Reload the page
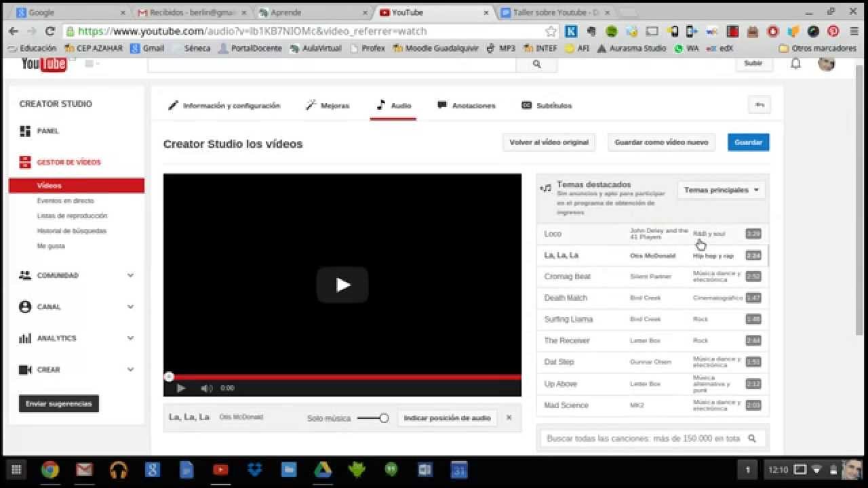 tap(50, 31)
